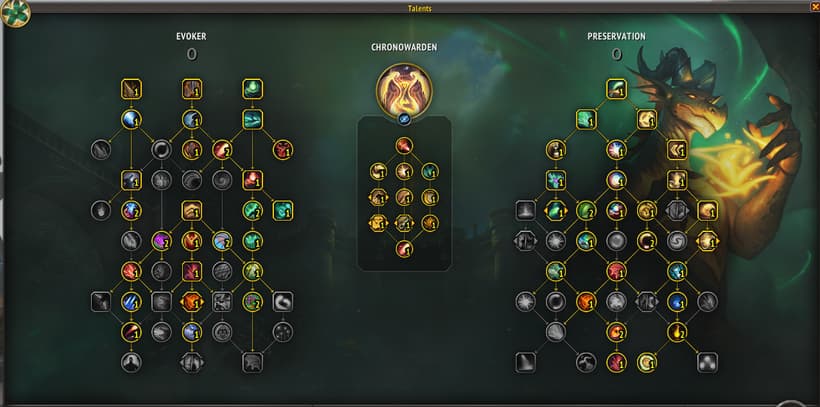
Task: Toggle the blue eye button under Chronowarden emblem
Action: 404,119
